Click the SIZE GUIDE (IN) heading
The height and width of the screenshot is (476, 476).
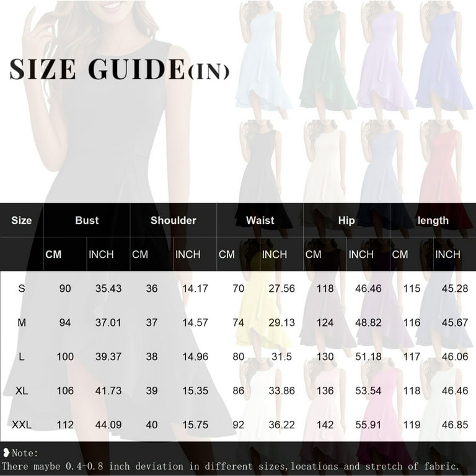point(119,69)
